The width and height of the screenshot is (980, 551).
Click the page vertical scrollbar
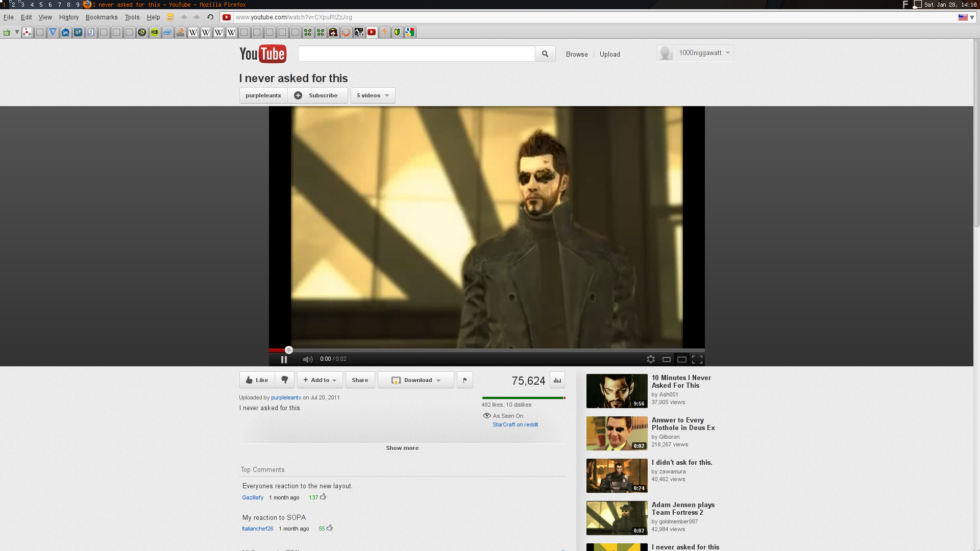[x=976, y=133]
